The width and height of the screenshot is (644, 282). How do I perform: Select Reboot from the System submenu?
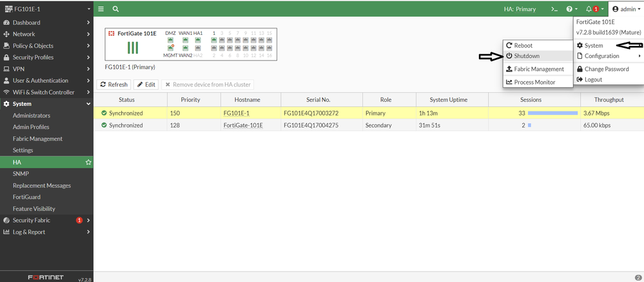click(x=538, y=46)
